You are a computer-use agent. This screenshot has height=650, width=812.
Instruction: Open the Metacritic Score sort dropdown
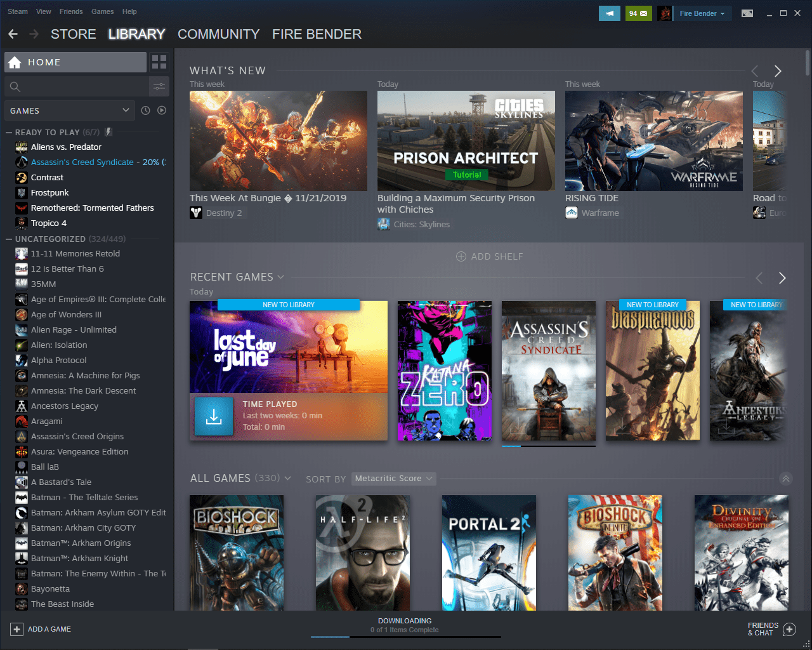click(x=393, y=479)
